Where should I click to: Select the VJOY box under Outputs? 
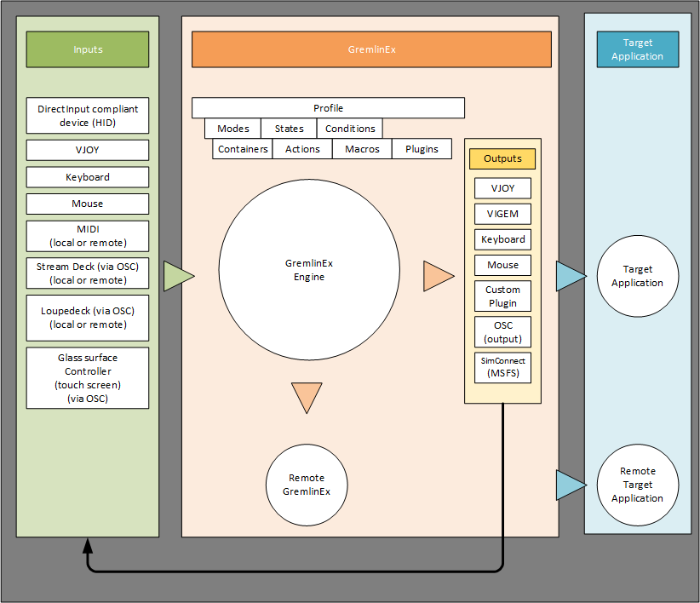pos(502,188)
